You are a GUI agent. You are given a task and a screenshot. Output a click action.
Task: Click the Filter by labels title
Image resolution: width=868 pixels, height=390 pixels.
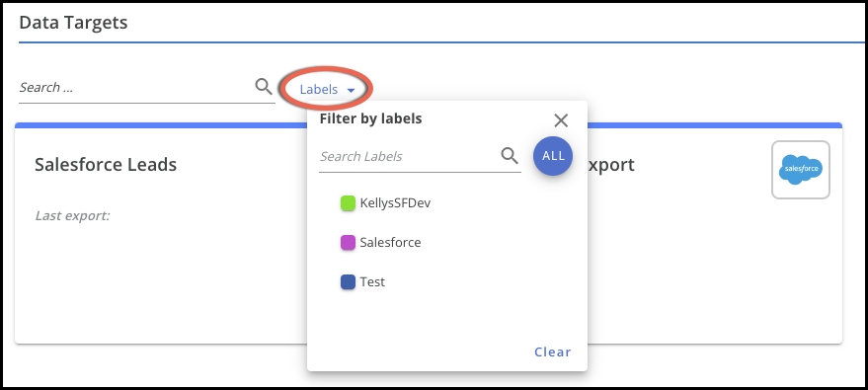click(371, 118)
